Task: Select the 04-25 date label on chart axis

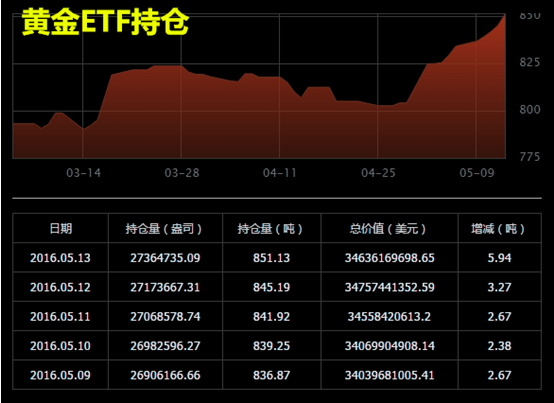Action: coord(378,173)
